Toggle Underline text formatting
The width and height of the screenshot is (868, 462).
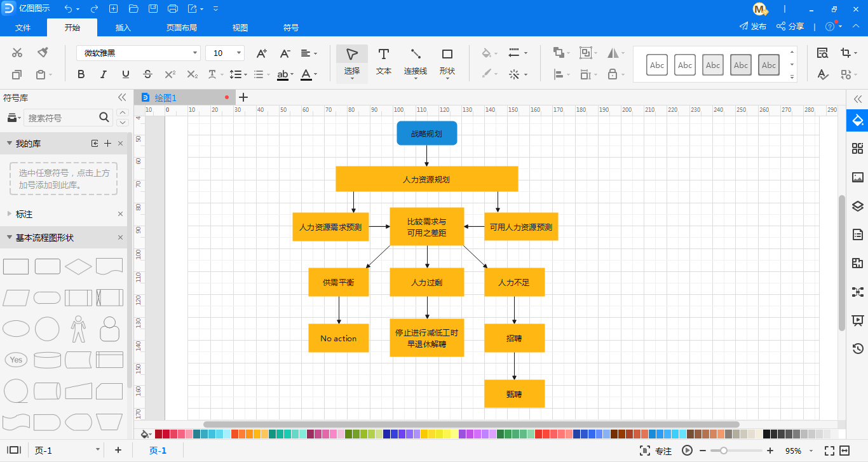(125, 74)
